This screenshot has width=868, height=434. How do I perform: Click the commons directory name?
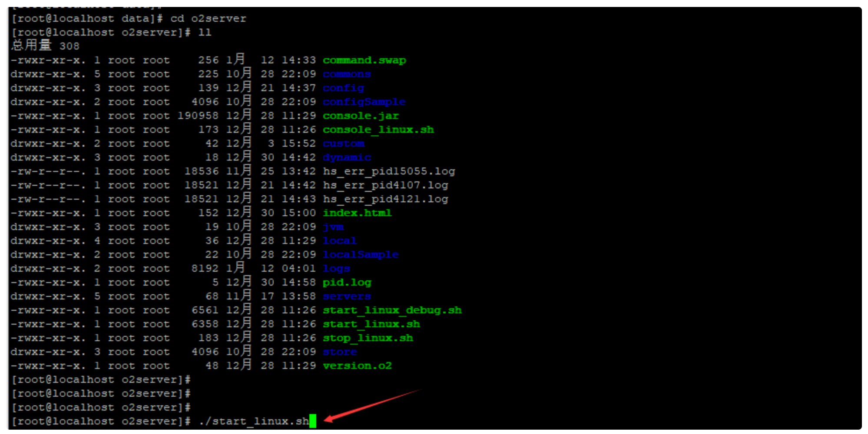click(346, 74)
